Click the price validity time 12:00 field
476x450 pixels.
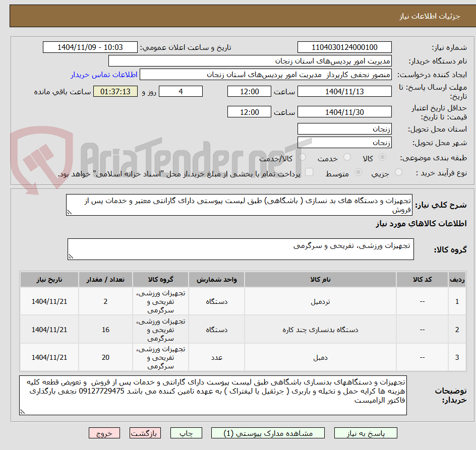click(x=249, y=112)
